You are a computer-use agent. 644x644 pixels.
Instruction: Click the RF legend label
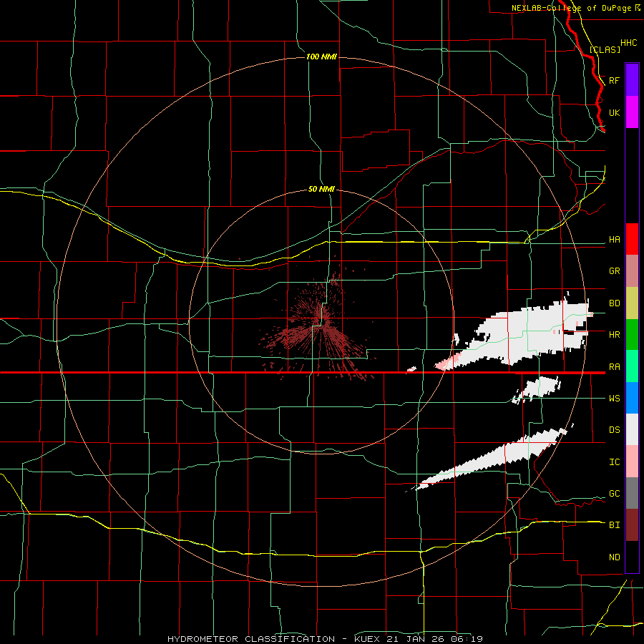(614, 80)
